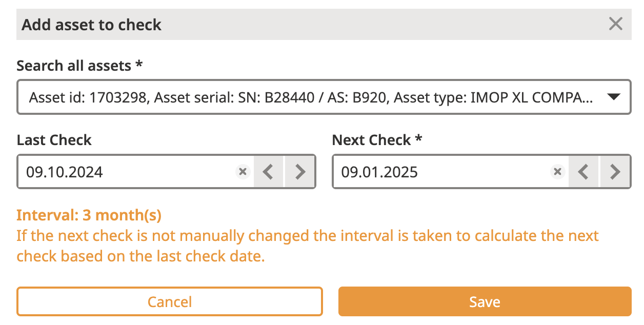Close the Add asset to check dialog
The width and height of the screenshot is (644, 325).
tap(615, 24)
